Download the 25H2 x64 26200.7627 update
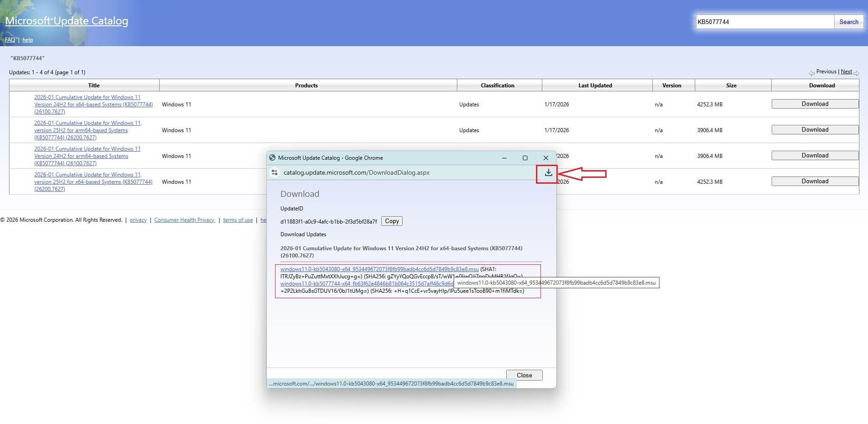 (x=815, y=181)
